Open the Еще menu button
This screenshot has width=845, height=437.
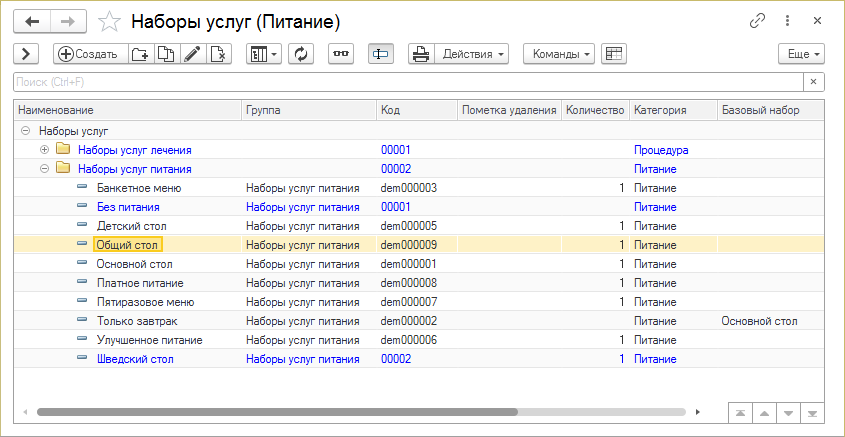(x=801, y=54)
